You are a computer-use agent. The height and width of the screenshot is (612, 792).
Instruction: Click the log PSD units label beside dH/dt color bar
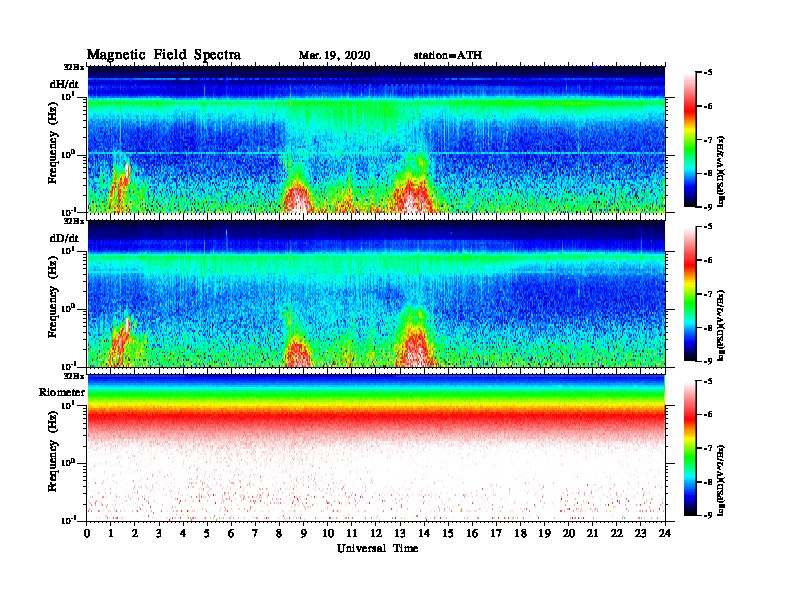tap(721, 171)
